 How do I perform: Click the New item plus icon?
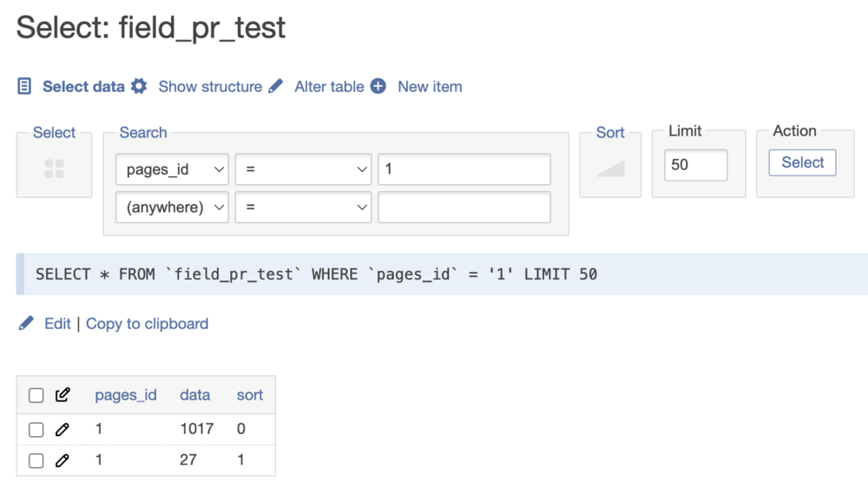(x=378, y=87)
